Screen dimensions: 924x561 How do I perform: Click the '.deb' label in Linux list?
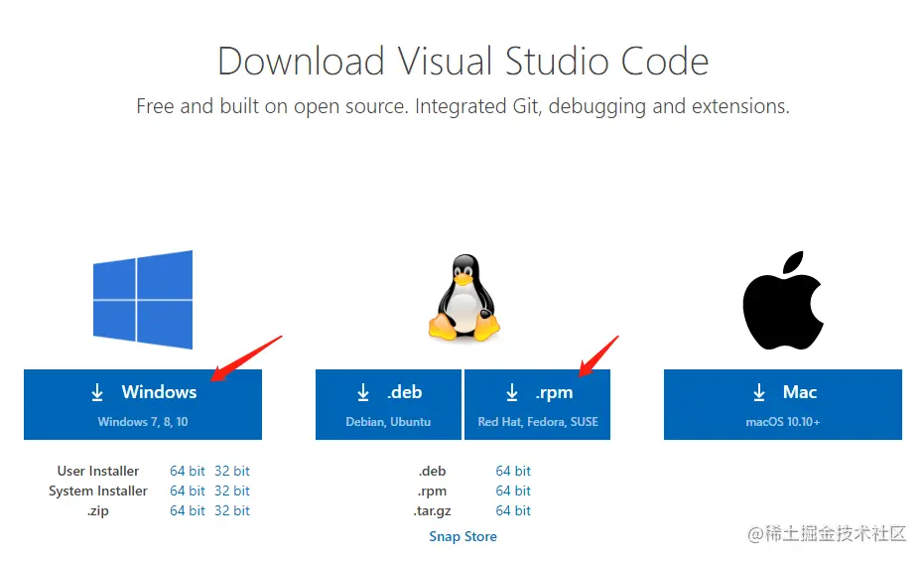(x=432, y=472)
